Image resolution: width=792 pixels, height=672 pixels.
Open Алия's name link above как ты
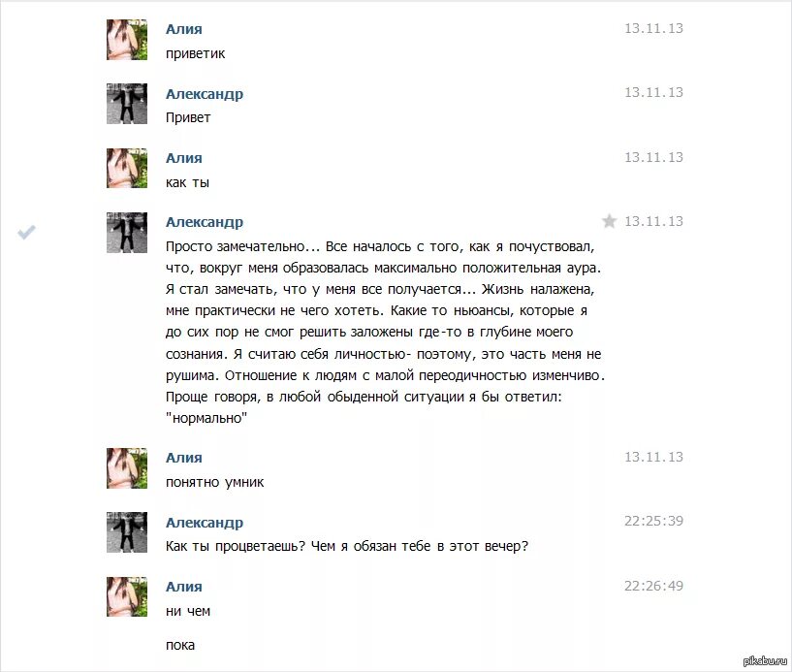184,158
